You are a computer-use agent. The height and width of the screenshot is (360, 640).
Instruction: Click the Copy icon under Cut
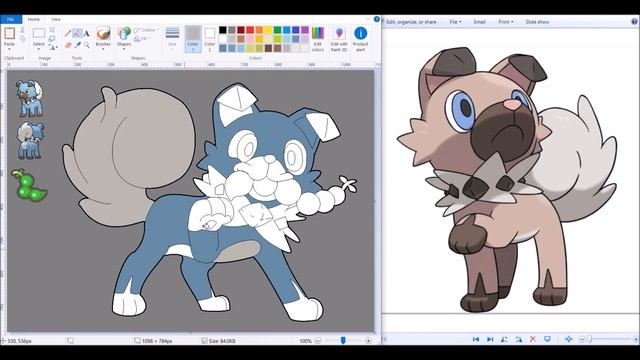(x=22, y=39)
